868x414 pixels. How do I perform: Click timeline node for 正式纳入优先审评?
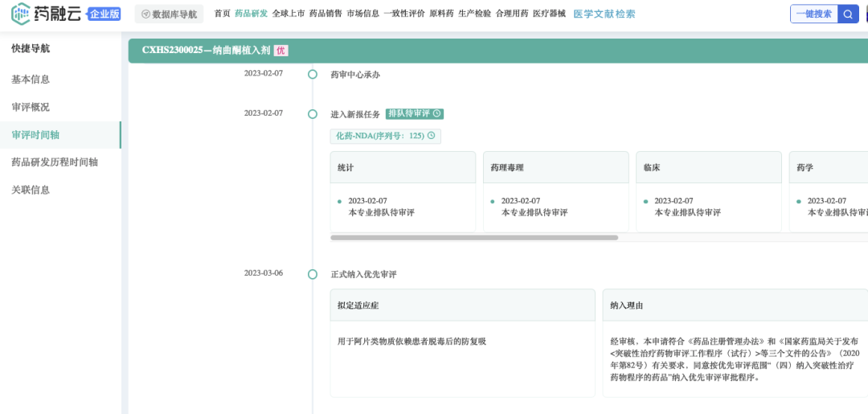tap(313, 274)
